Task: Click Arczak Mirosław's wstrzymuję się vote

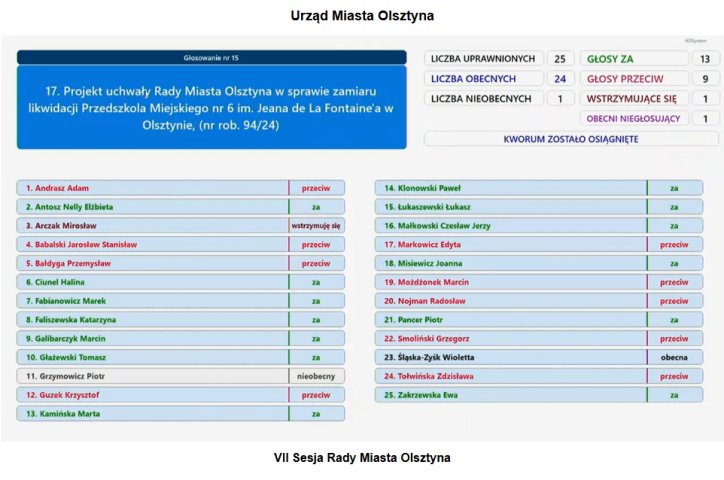Action: [316, 226]
